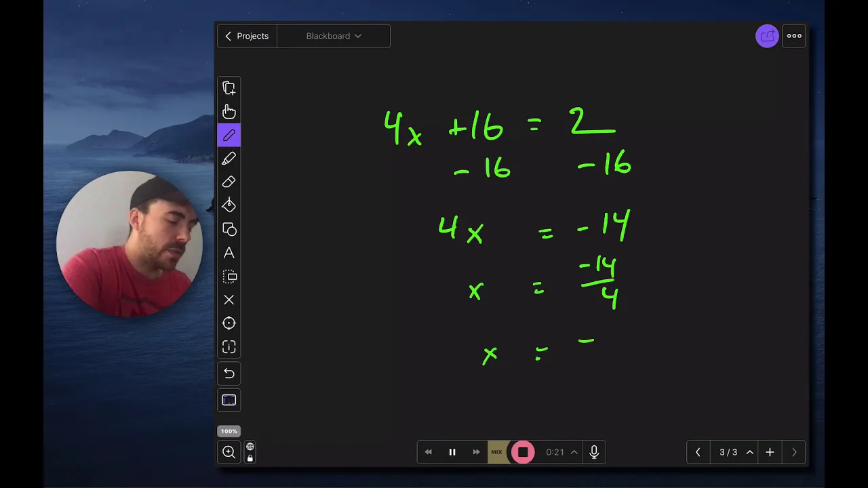868x488 pixels.
Task: Click the 100% zoom level badge
Action: [229, 431]
